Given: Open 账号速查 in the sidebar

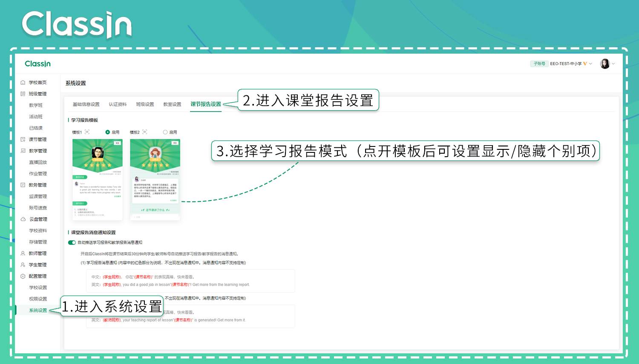Looking at the screenshot, I should point(38,208).
